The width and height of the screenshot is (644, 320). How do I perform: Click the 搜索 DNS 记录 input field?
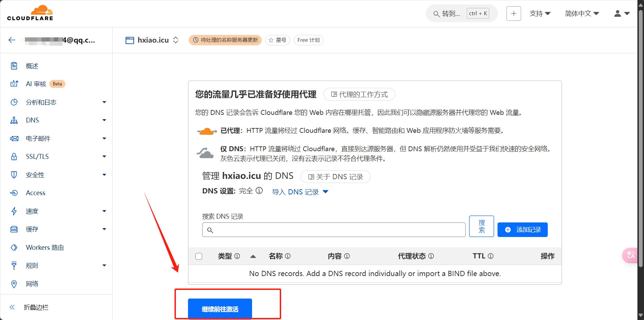[334, 230]
